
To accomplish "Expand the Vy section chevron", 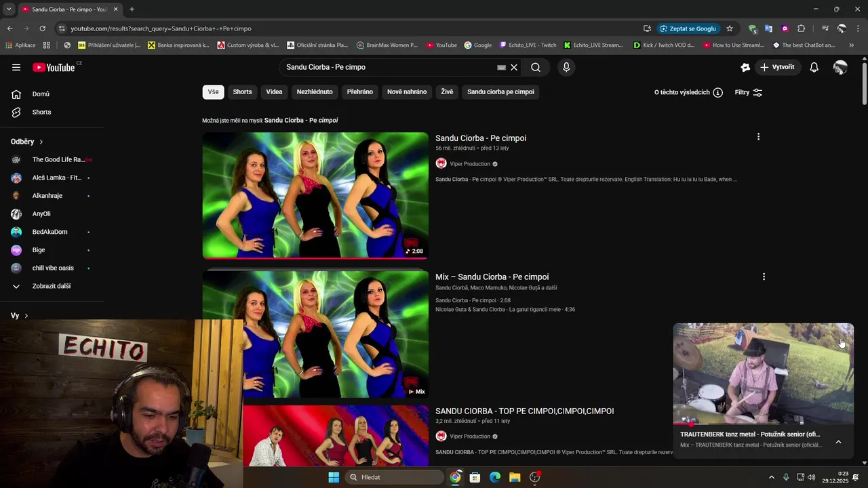I will tap(26, 316).
